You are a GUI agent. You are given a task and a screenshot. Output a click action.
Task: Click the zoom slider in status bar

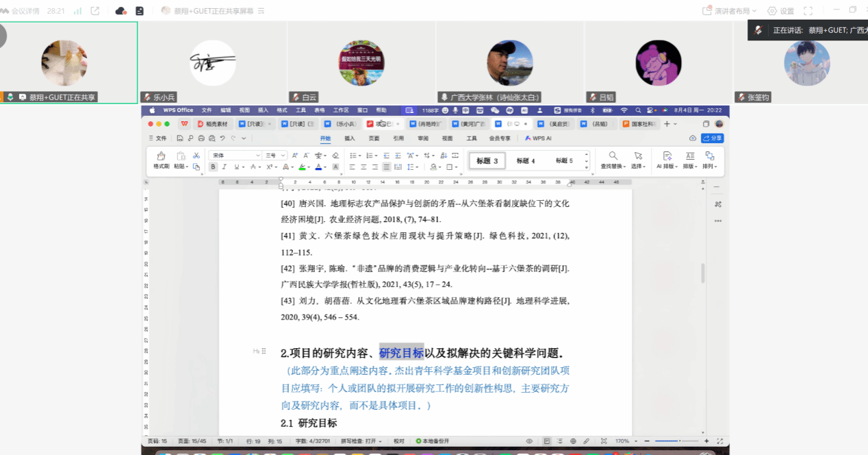click(676, 441)
